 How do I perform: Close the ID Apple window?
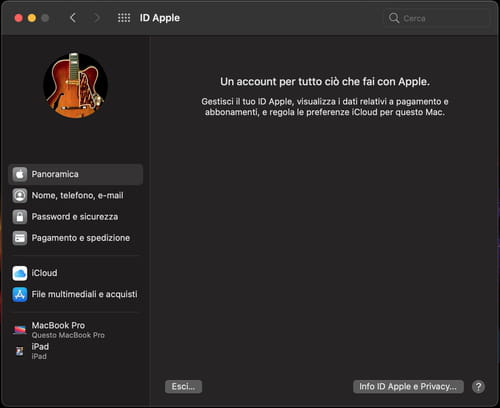coord(19,18)
